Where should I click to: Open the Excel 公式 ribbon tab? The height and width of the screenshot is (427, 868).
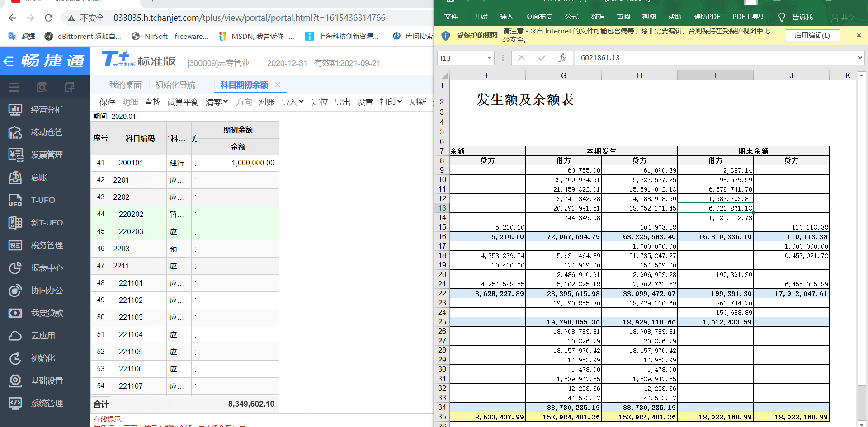pos(571,17)
